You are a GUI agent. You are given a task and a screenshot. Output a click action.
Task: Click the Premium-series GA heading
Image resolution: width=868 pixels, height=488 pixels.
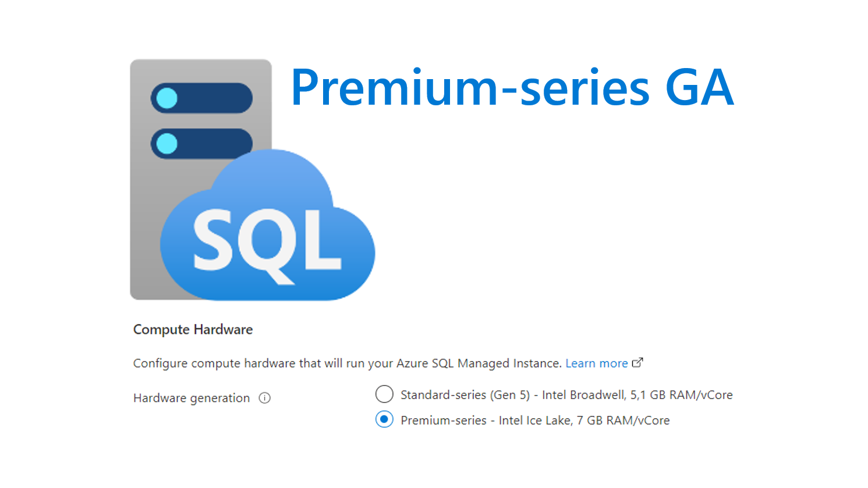coord(512,88)
